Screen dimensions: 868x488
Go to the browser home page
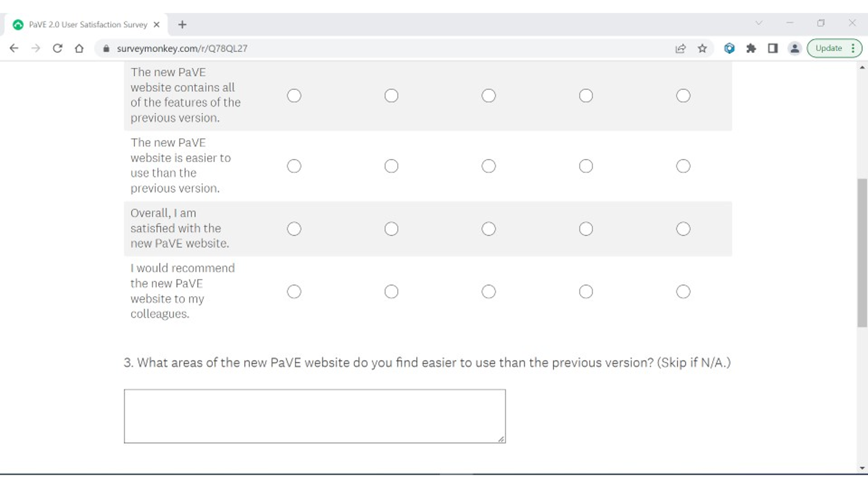pos(79,48)
